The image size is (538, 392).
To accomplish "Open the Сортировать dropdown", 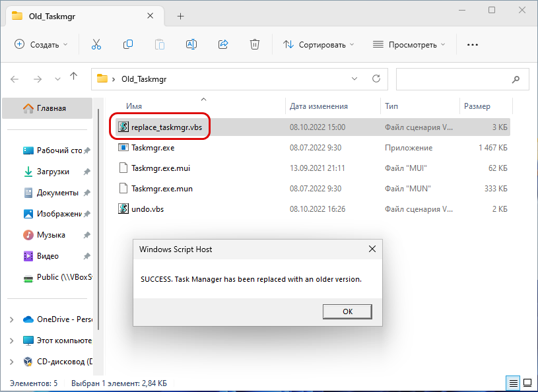I will 318,45.
